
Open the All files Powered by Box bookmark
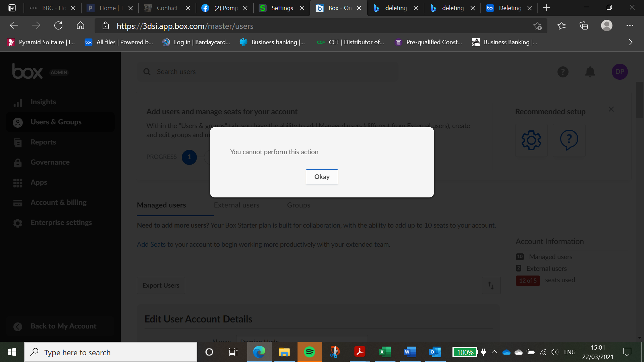tap(119, 42)
